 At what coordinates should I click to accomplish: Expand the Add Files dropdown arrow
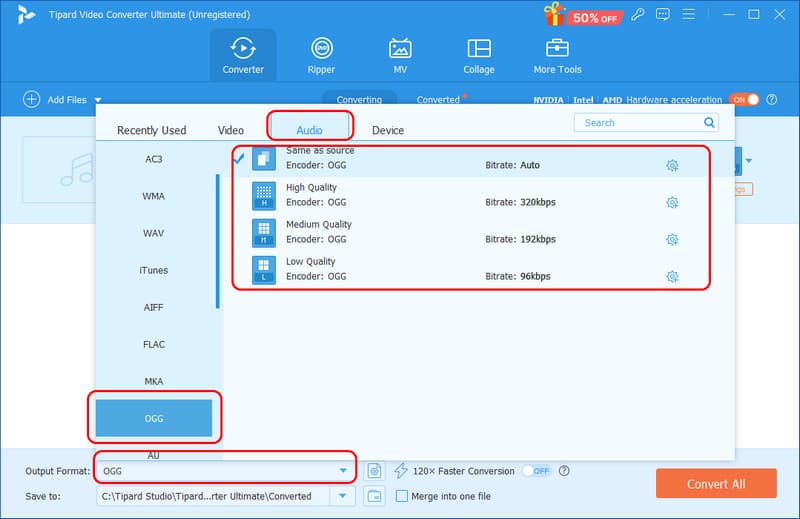pyautogui.click(x=98, y=100)
